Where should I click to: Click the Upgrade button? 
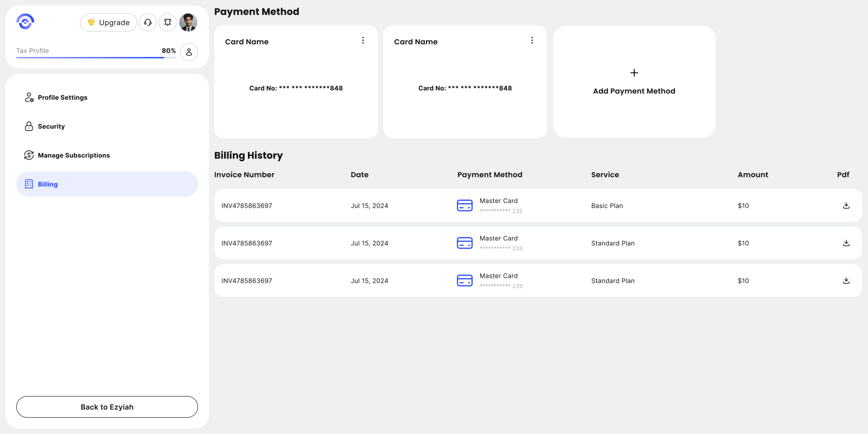click(x=108, y=22)
